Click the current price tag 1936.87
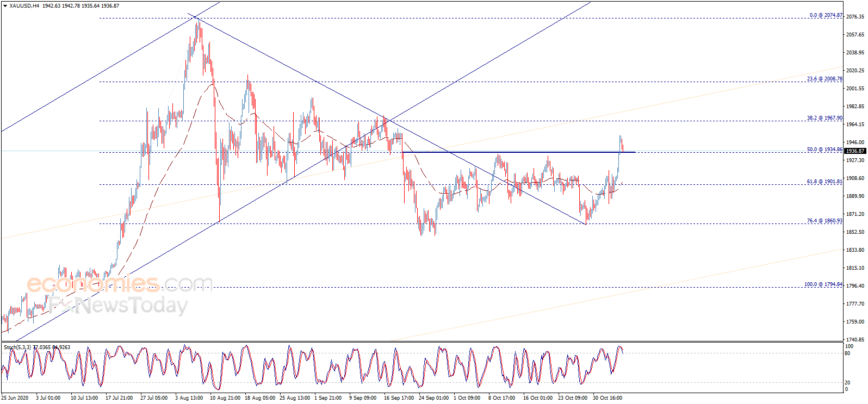Screen dimensions: 868x404 pyautogui.click(x=855, y=151)
